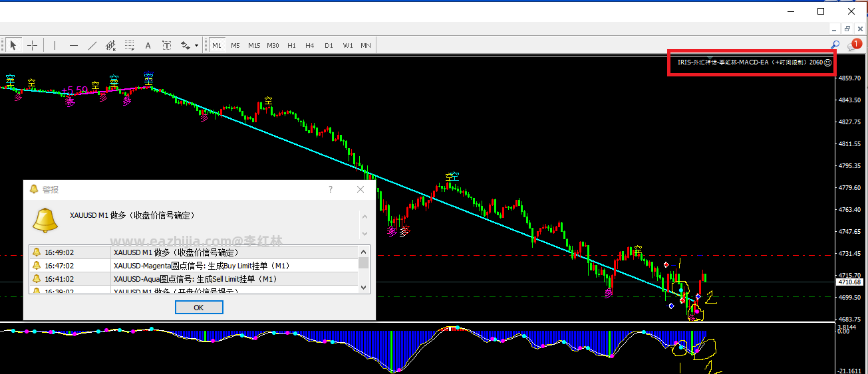Click the 4731.45 price scale label
Image resolution: width=868 pixels, height=374 pixels.
coord(849,253)
